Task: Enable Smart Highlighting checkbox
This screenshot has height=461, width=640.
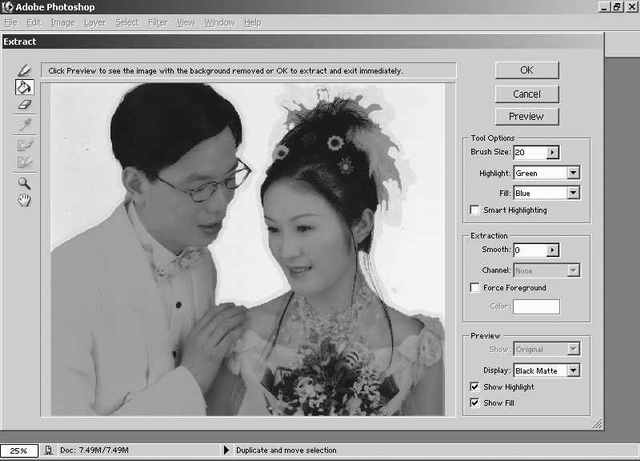Action: click(x=475, y=210)
